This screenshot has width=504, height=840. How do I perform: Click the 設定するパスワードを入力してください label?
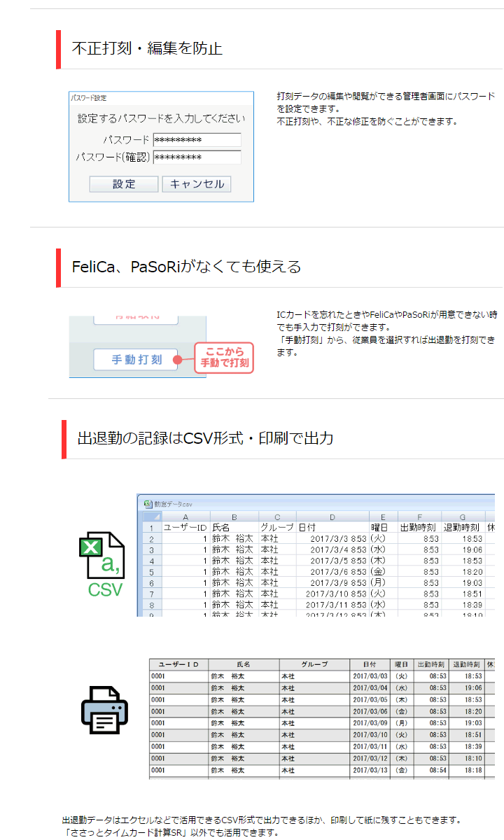161,118
